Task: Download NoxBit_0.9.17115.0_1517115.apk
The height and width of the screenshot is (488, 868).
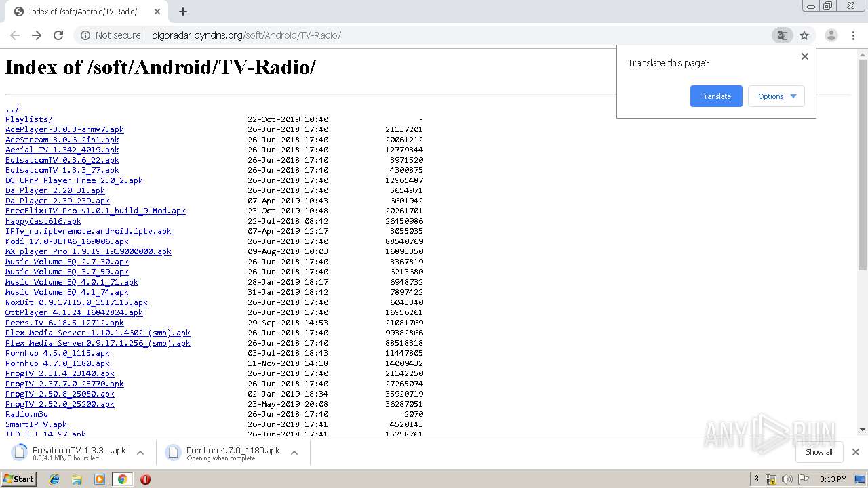Action: [x=77, y=302]
